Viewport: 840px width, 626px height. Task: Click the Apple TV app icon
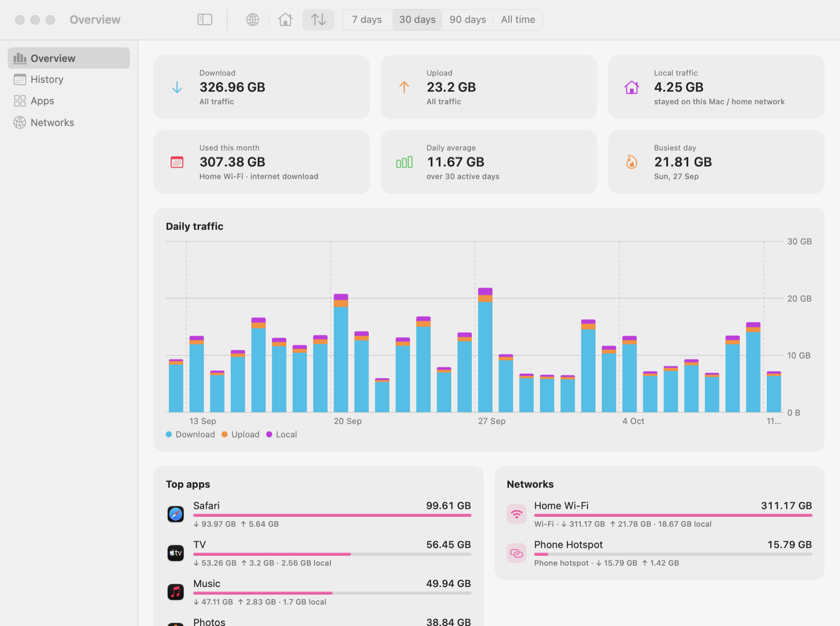175,553
